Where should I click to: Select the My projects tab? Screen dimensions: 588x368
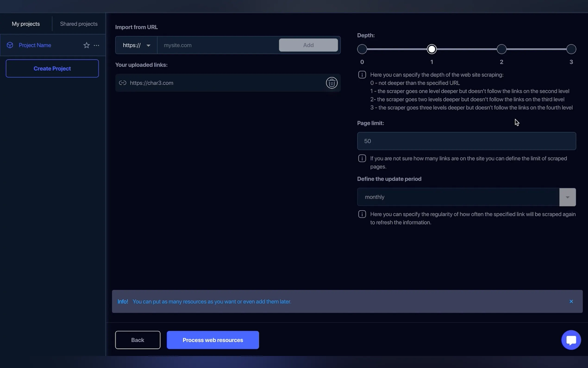point(26,24)
